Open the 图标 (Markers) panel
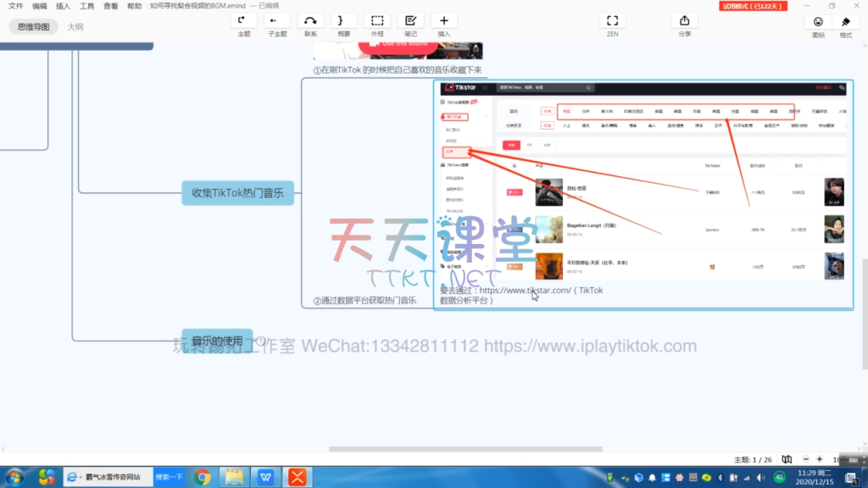This screenshot has width=868, height=488. pyautogui.click(x=818, y=22)
